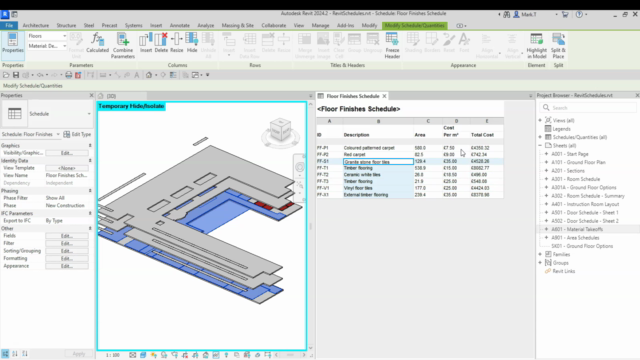Expand Views (all) in Project Browser
This screenshot has width=640, height=360.
[540, 120]
